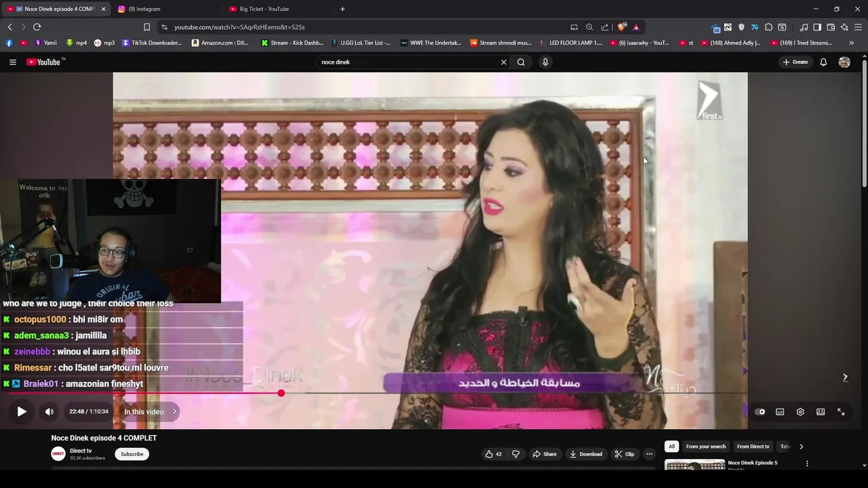This screenshot has width=868, height=488.
Task: Open options menu for Noce Dinek Episode 5
Action: point(807,464)
